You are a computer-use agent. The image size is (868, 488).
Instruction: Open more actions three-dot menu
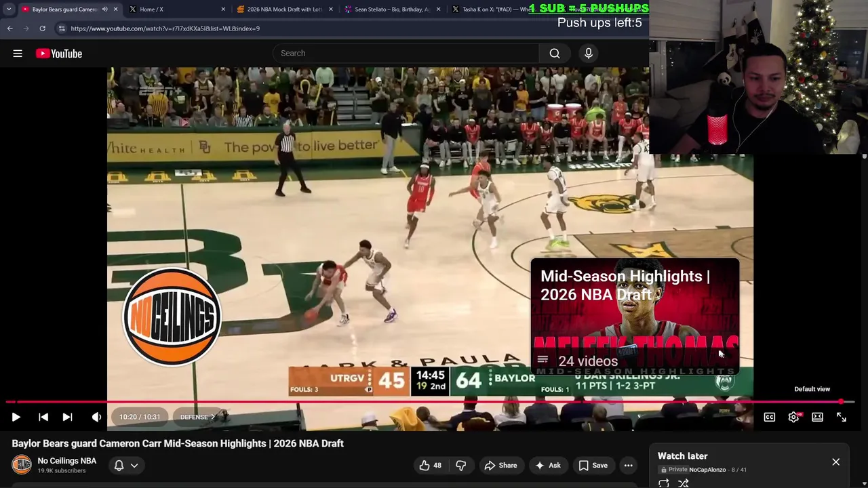pyautogui.click(x=629, y=466)
